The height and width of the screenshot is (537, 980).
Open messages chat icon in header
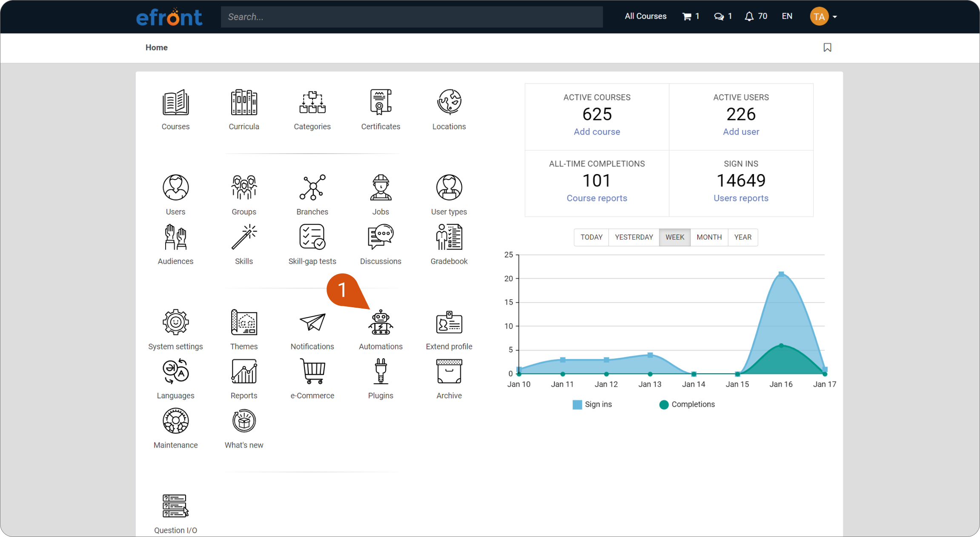[723, 16]
